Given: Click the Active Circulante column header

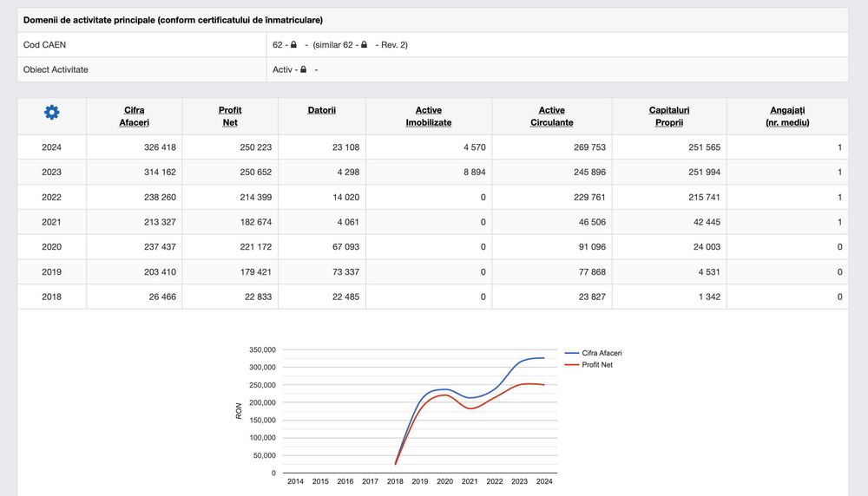Looking at the screenshot, I should pyautogui.click(x=552, y=116).
